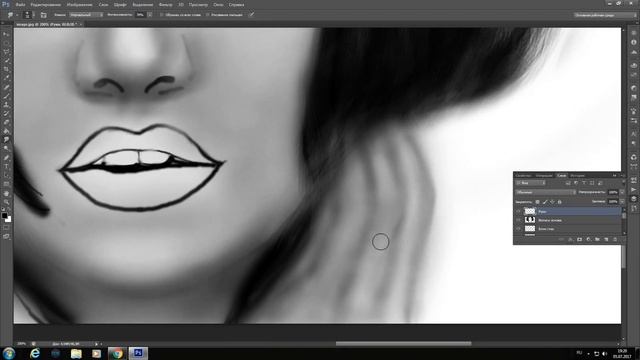Click the top layer thumbnail
Viewport: 640px width, 360px height.
pyautogui.click(x=530, y=211)
